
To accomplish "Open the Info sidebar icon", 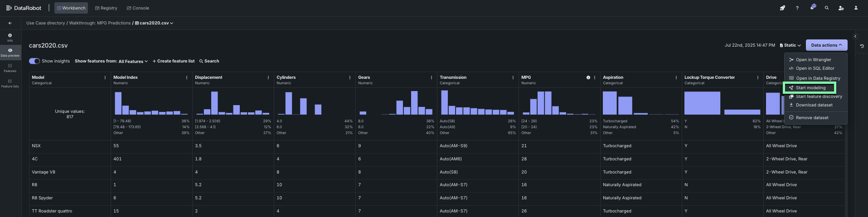I will click(x=10, y=37).
